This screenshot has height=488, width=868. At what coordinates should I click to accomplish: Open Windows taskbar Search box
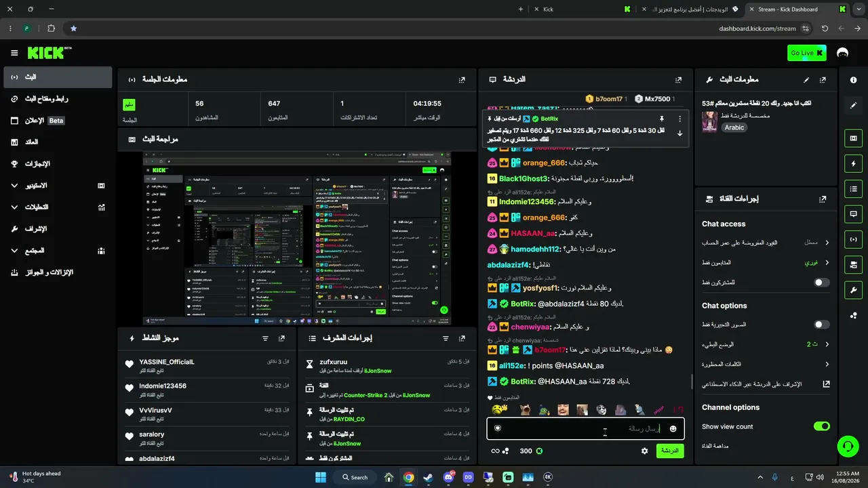[355, 477]
